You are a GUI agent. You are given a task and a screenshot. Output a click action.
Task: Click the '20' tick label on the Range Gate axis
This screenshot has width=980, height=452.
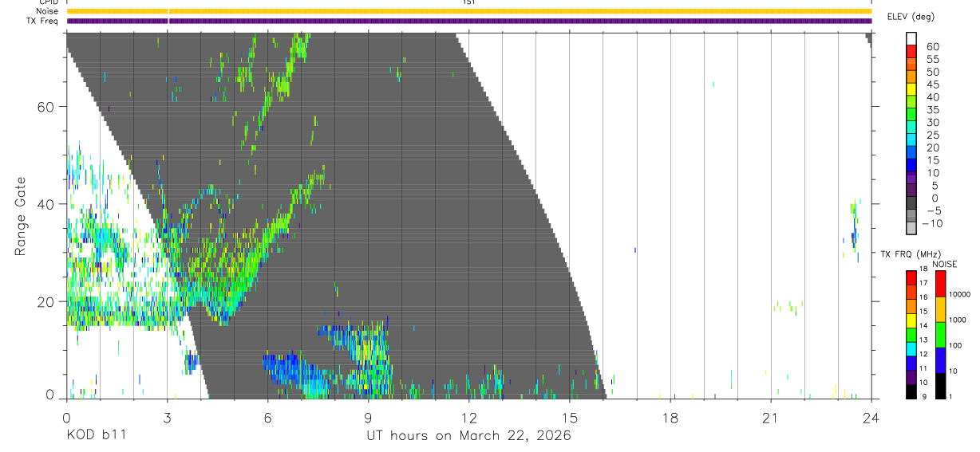click(x=45, y=301)
